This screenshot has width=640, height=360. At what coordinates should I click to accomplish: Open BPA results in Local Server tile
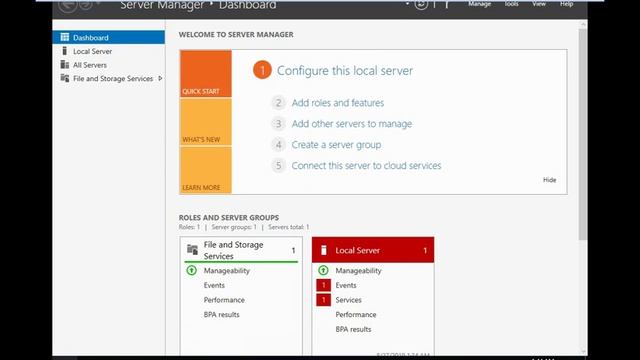(353, 329)
